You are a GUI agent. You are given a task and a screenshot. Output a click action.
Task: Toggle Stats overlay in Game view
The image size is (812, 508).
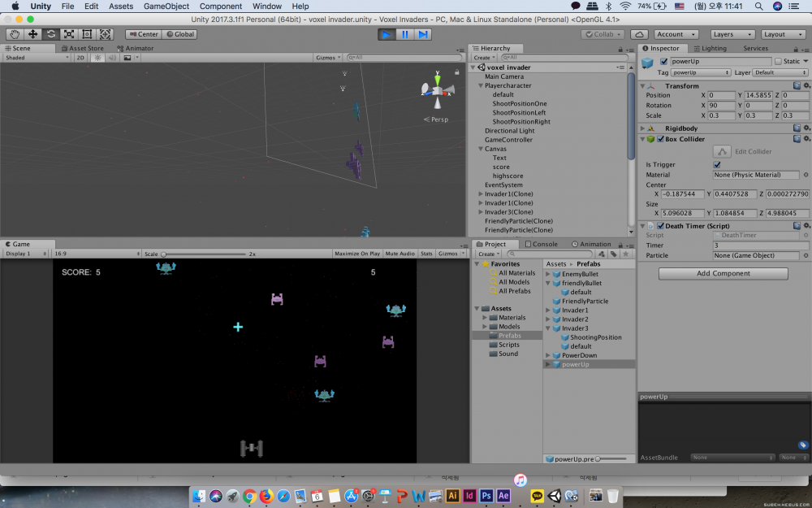coord(426,254)
